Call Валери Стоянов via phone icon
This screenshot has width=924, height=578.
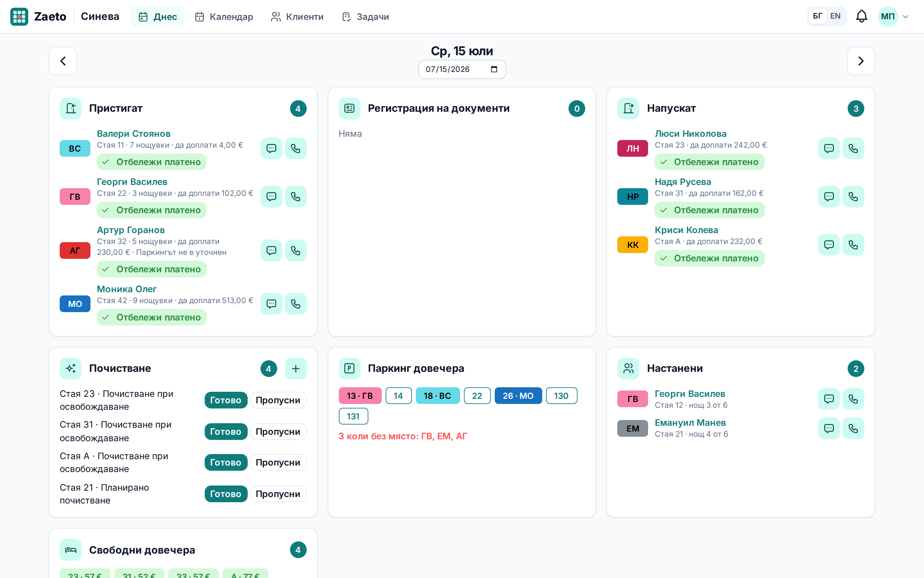(x=295, y=148)
